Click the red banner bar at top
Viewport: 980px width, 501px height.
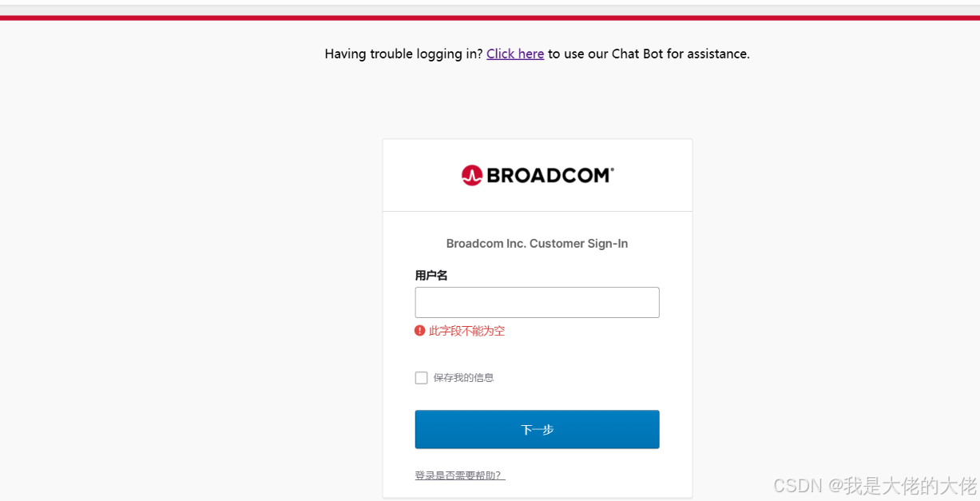[490, 18]
